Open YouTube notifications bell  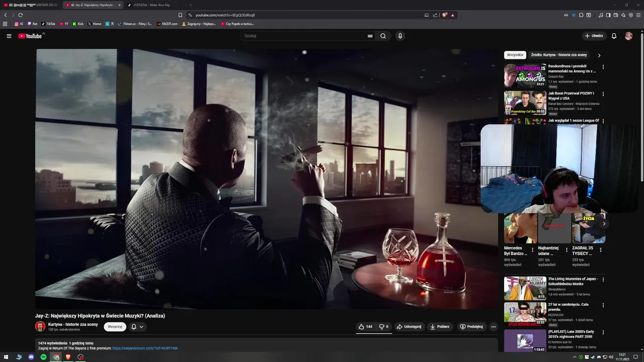pos(614,36)
